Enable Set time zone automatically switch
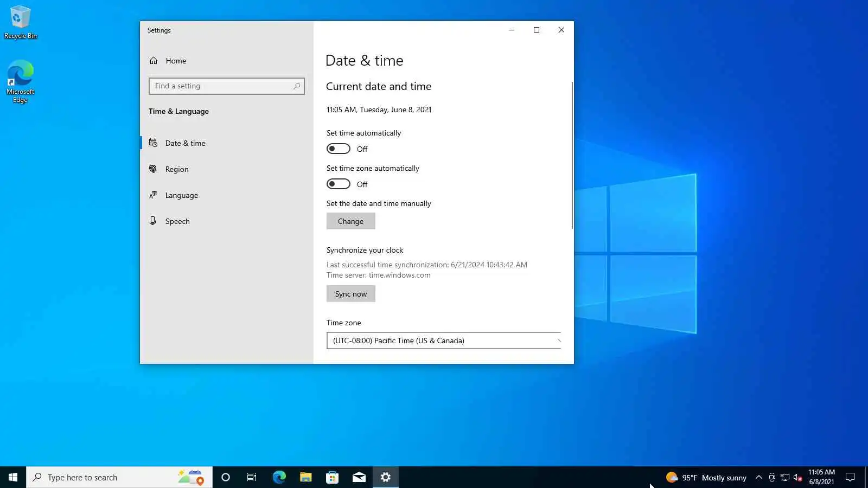 [x=338, y=184]
